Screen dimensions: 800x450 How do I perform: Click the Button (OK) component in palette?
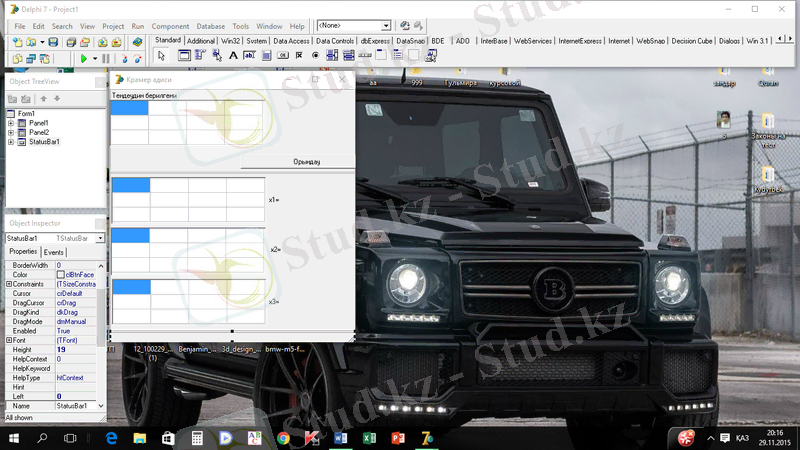(283, 56)
